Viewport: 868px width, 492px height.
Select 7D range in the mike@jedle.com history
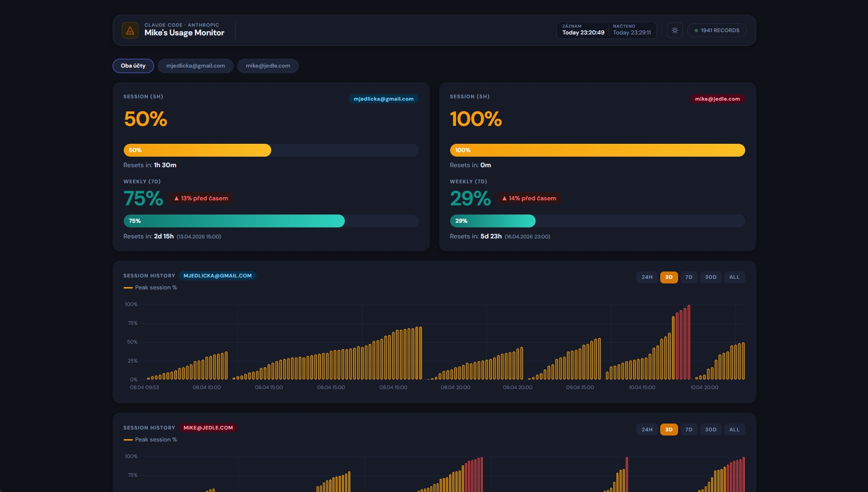point(688,430)
